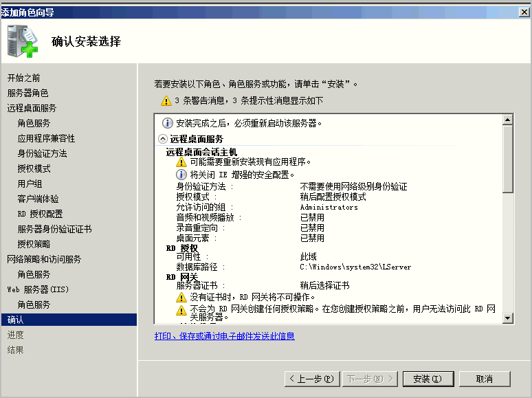Image resolution: width=532 pixels, height=398 pixels.
Task: Click the 远程桌面会话主机 heading
Action: tap(201, 152)
